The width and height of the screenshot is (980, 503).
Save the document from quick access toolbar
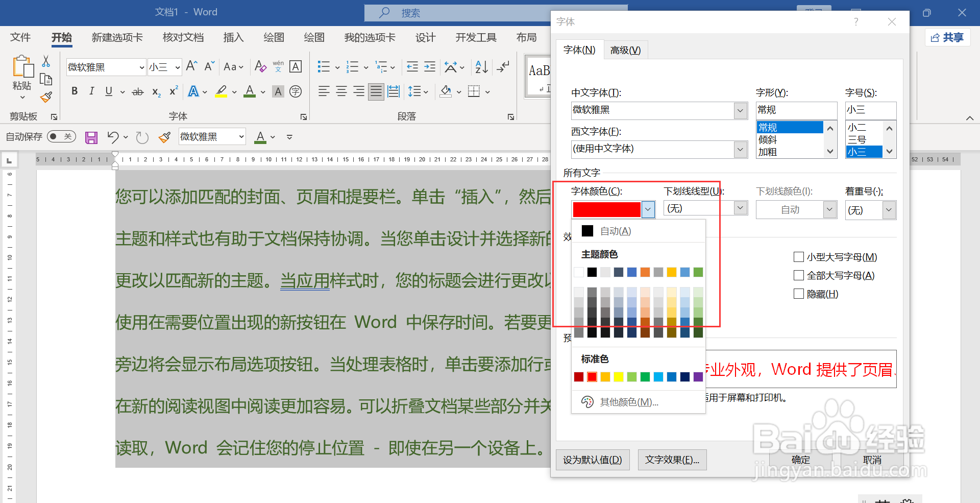pyautogui.click(x=91, y=137)
